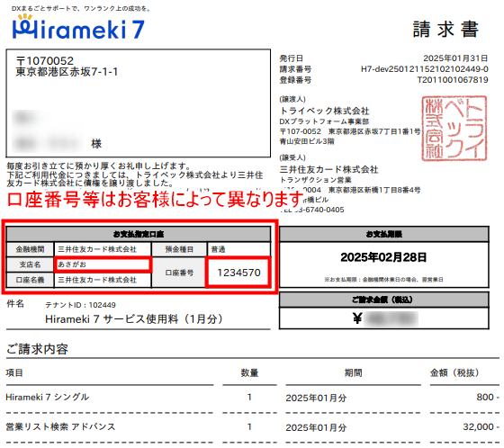
Task: Click DXプラットフォーム事業部 text
Action: 324,121
